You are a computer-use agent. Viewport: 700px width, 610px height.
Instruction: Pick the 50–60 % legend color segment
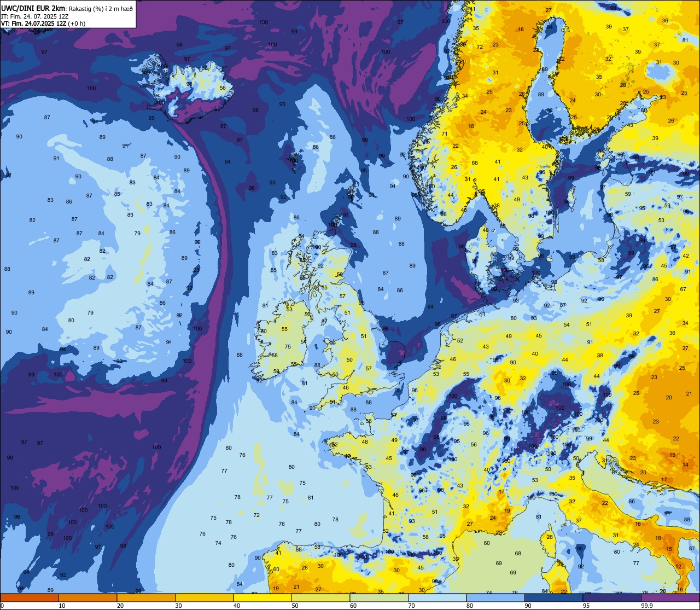click(320, 598)
